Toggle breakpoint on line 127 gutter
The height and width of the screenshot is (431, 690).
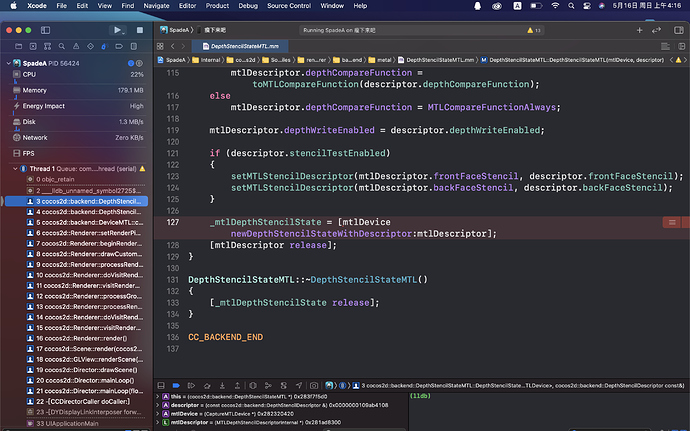coord(173,222)
